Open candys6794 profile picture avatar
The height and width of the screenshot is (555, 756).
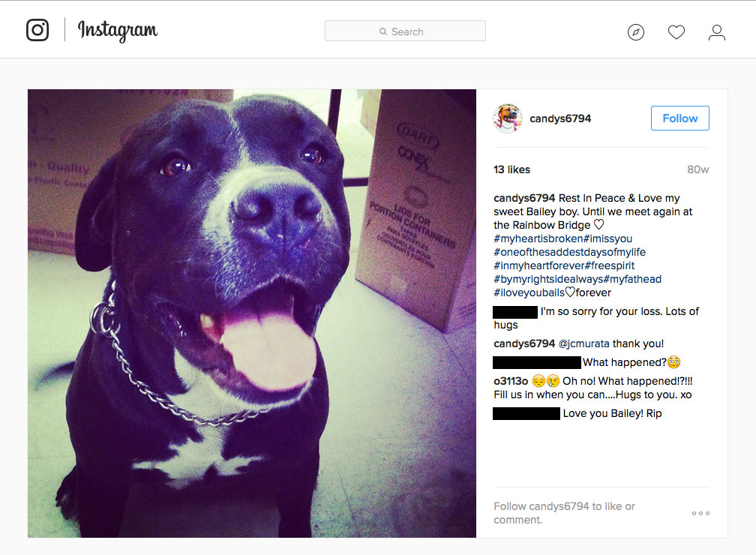click(507, 118)
